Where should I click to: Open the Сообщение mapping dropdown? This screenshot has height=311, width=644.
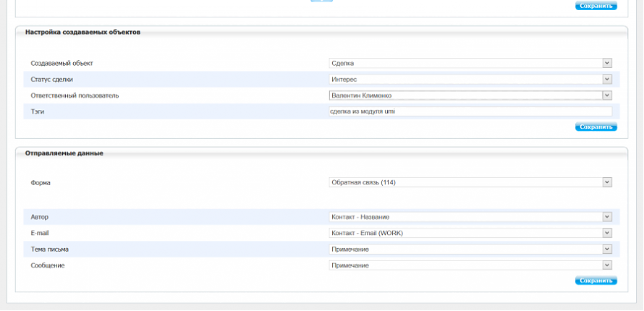[x=470, y=265]
